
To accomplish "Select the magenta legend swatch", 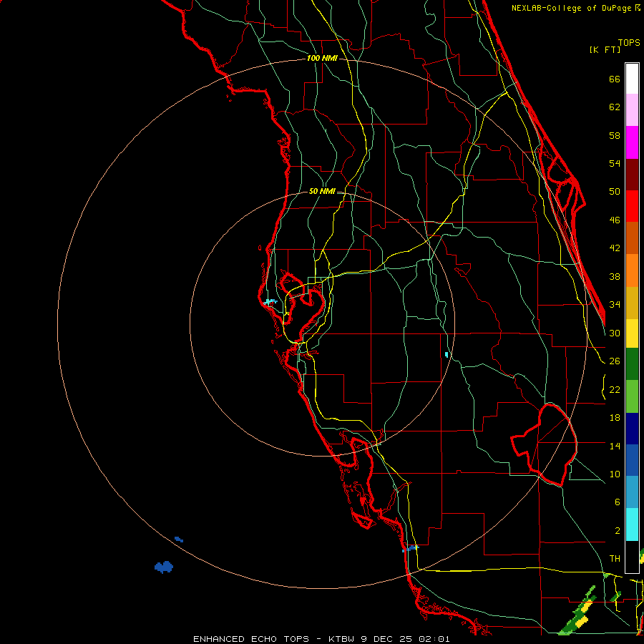I will tap(632, 142).
